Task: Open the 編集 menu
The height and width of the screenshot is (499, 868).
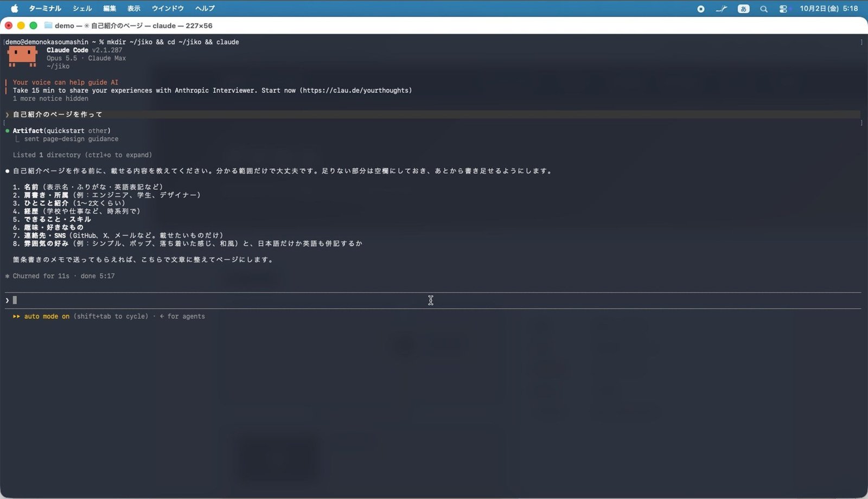Action: (110, 8)
